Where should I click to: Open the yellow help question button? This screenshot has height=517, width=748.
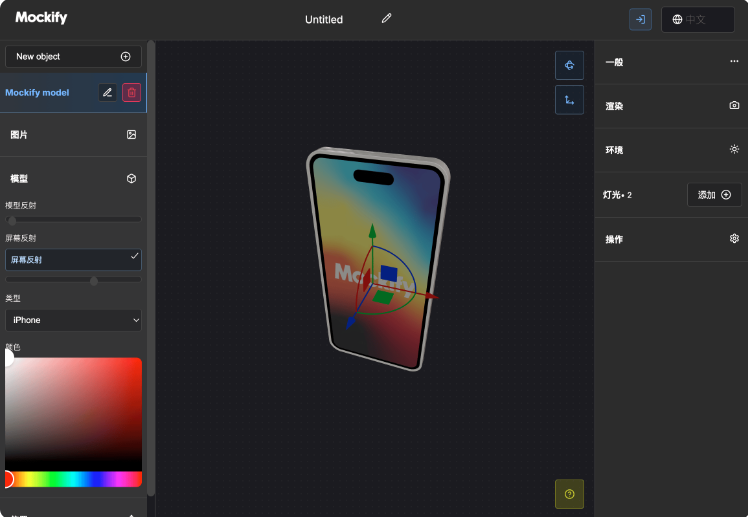point(569,494)
